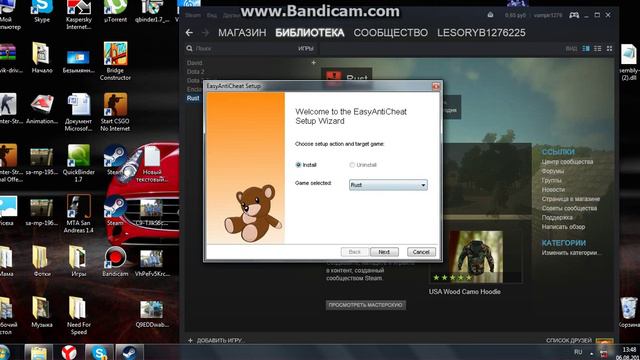
Task: Open Написать обзор link
Action: (563, 227)
